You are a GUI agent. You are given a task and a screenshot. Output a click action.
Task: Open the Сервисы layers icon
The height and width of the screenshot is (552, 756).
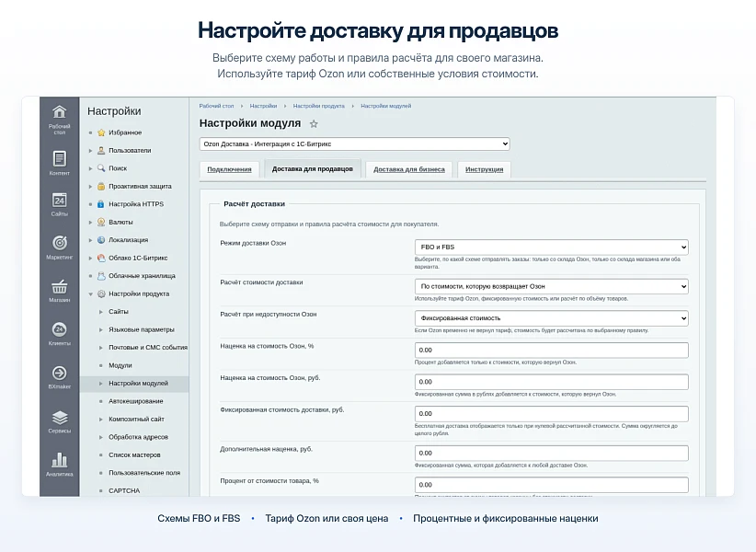click(x=59, y=418)
